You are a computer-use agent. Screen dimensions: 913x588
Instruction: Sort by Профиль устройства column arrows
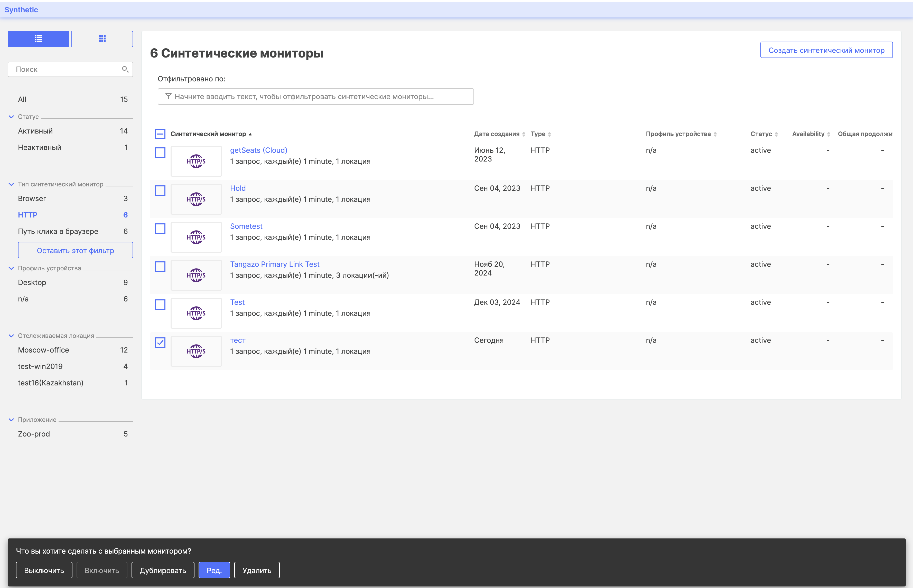coord(715,134)
